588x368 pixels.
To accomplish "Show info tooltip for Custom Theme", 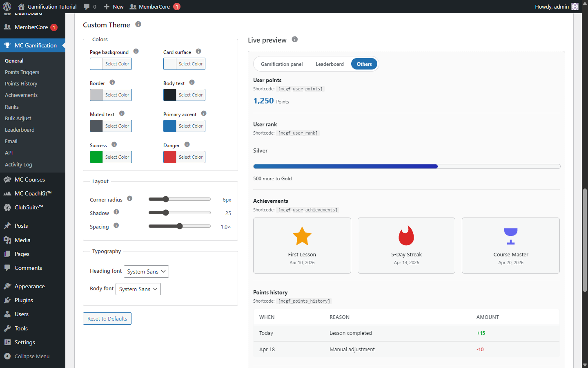I will 138,24.
